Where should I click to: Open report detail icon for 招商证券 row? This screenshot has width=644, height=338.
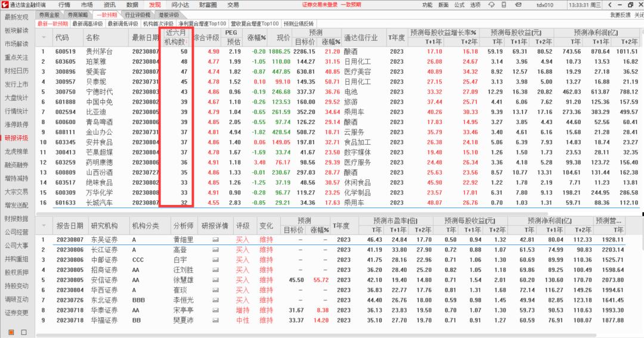pyautogui.click(x=215, y=270)
